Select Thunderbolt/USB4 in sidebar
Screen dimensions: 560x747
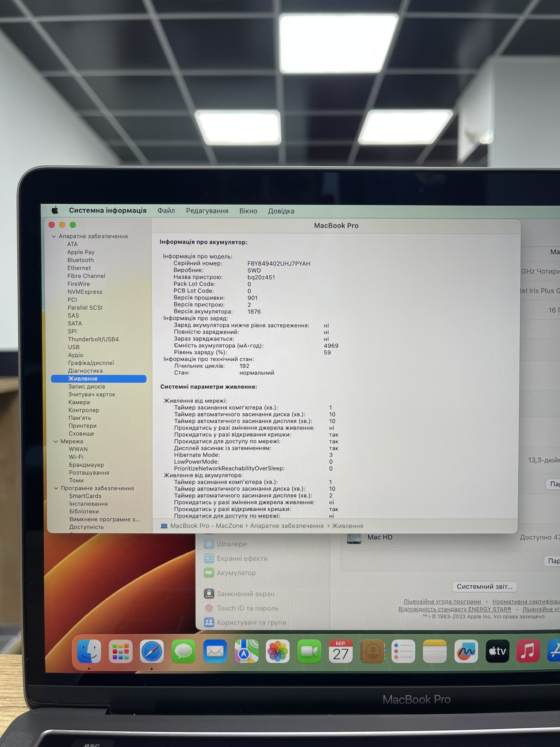pos(93,339)
